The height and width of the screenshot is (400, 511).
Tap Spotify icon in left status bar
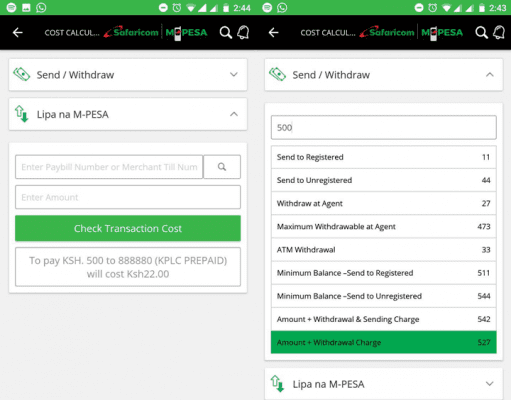(x=11, y=7)
